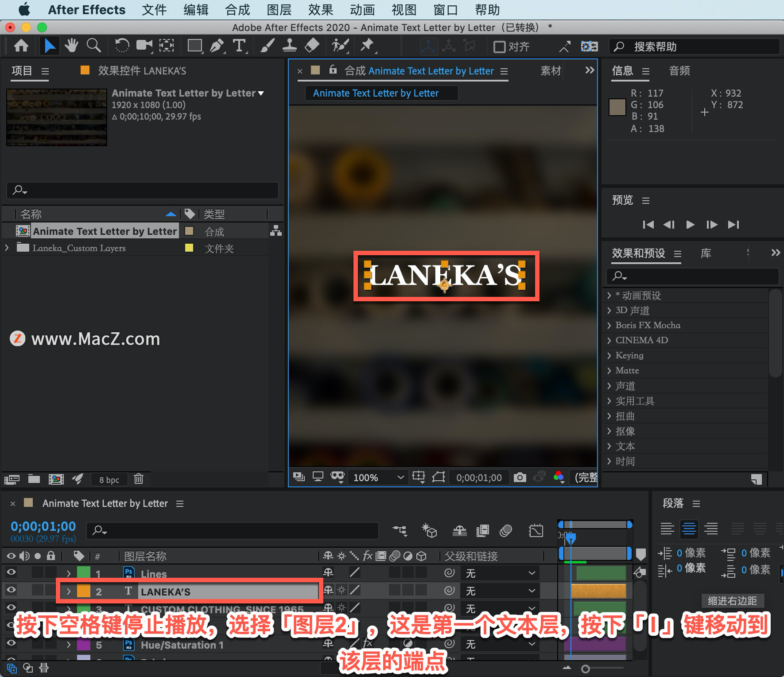Select the Zoom magnifier tool

[x=93, y=46]
